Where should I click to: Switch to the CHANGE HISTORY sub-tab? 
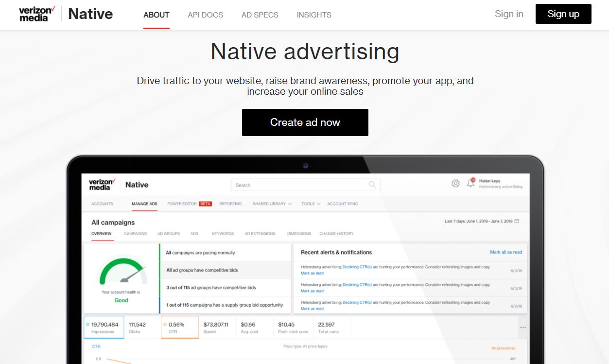pyautogui.click(x=336, y=234)
